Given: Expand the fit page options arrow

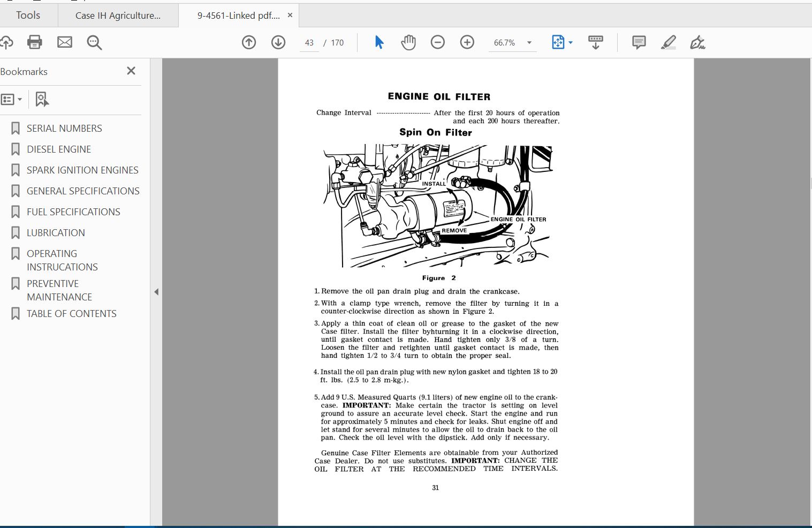Looking at the screenshot, I should click(x=571, y=42).
